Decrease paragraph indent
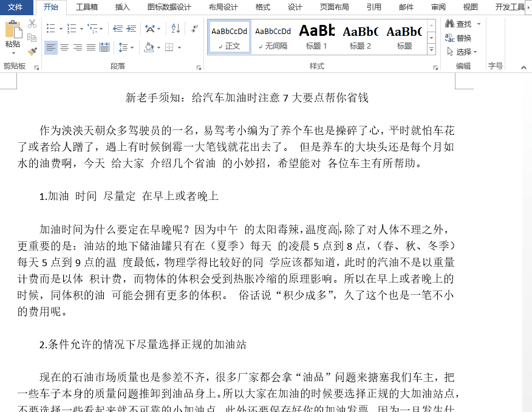Image resolution: width=532 pixels, height=412 pixels. [x=117, y=29]
